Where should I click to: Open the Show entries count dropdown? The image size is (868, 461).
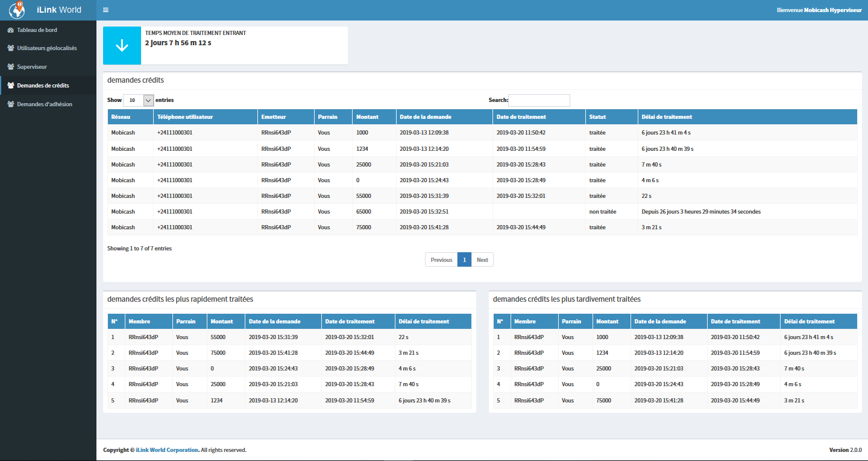139,100
